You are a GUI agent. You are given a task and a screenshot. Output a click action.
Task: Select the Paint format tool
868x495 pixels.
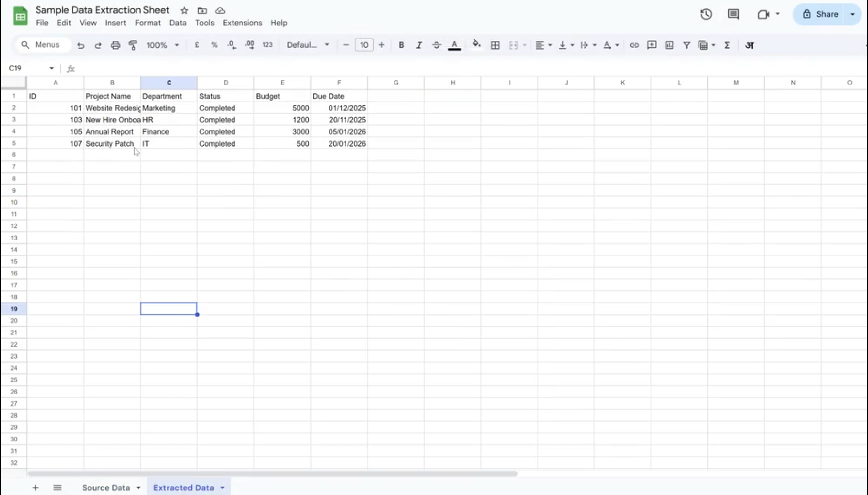coord(132,45)
